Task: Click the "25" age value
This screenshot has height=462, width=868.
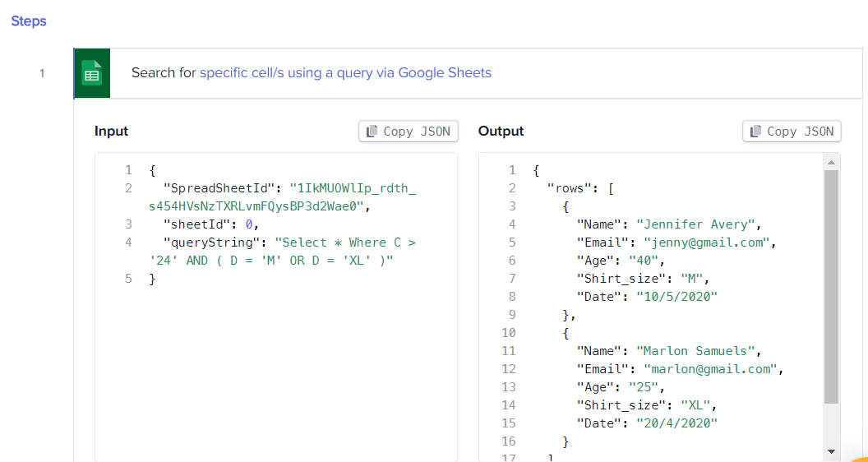Action: [644, 387]
